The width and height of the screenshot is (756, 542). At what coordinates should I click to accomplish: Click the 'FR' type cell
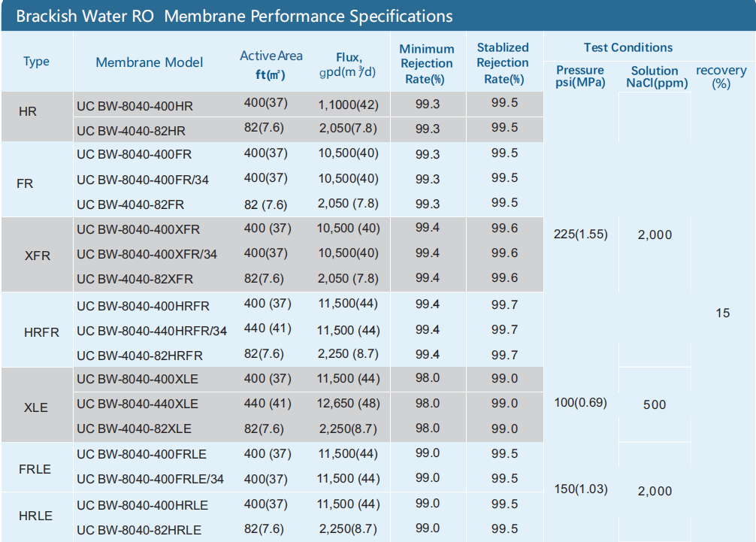coord(25,183)
